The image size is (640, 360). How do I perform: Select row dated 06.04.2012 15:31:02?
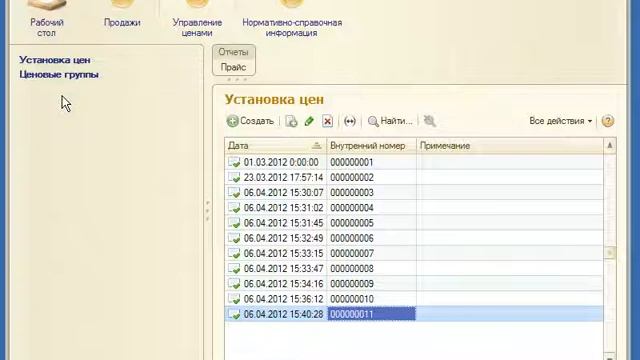coord(413,208)
